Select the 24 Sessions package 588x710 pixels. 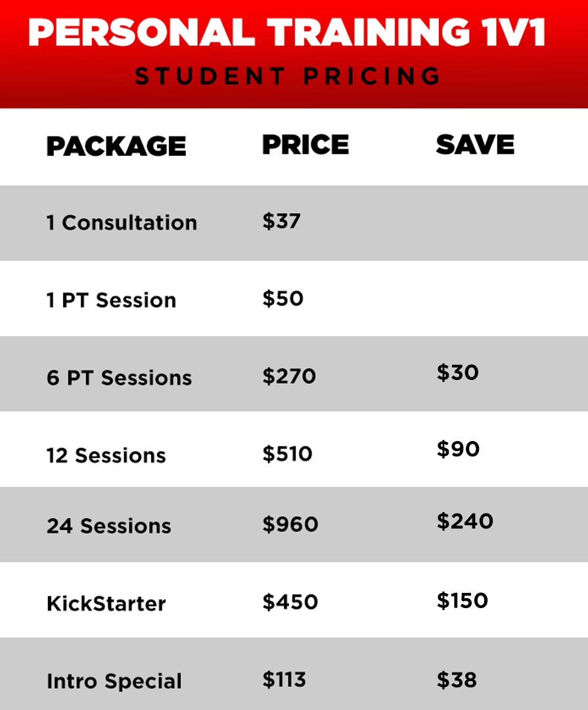pos(109,526)
